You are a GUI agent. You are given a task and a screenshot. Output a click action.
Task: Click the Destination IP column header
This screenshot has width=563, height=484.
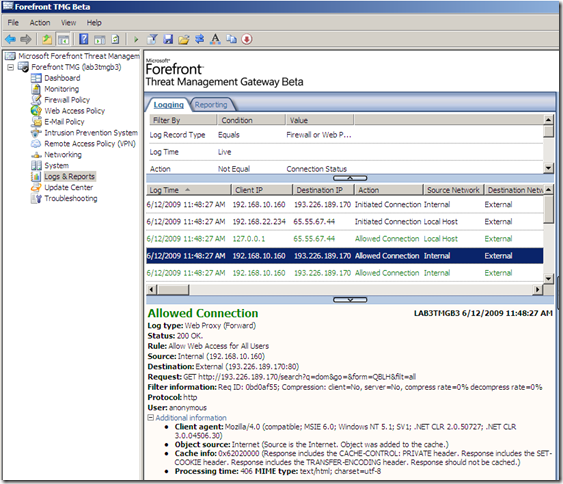(323, 190)
